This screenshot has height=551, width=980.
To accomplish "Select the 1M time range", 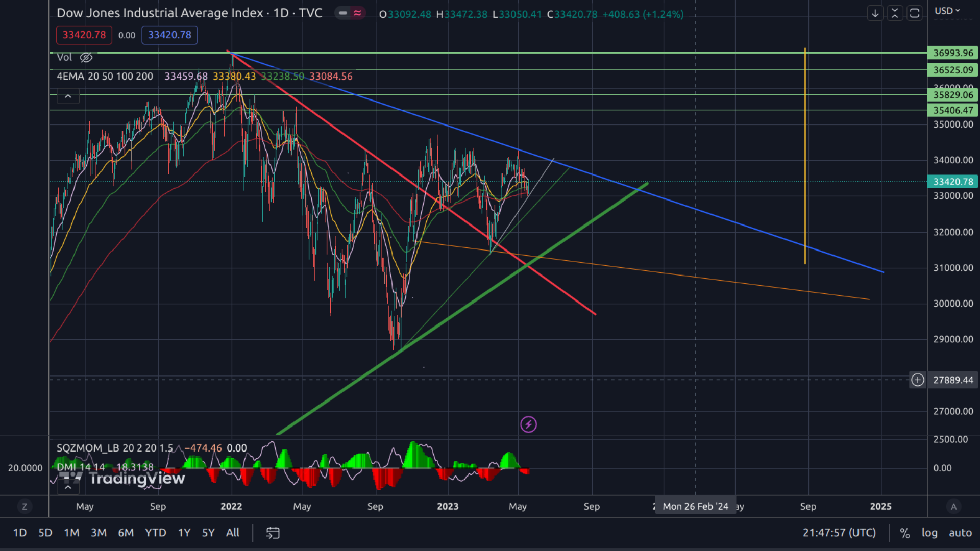I will coord(71,533).
